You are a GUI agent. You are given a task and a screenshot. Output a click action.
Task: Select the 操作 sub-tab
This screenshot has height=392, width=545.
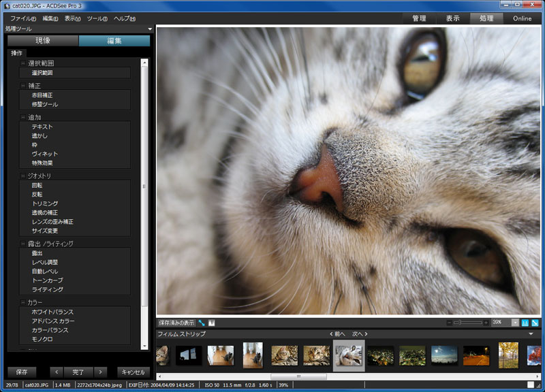pyautogui.click(x=16, y=53)
